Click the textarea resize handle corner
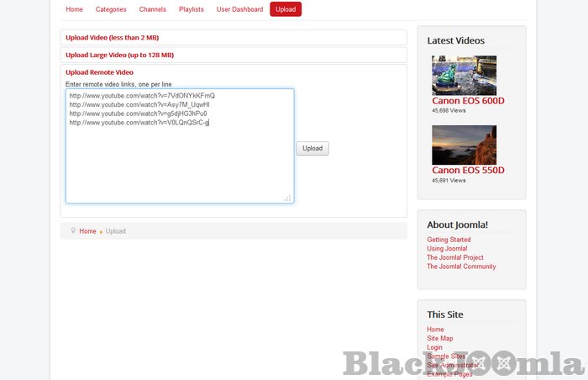 (x=287, y=198)
